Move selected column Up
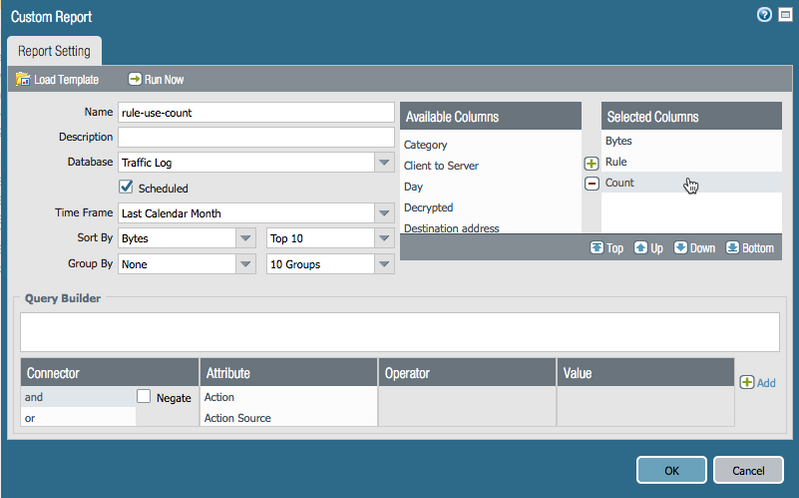Image resolution: width=799 pixels, height=498 pixels. click(641, 248)
